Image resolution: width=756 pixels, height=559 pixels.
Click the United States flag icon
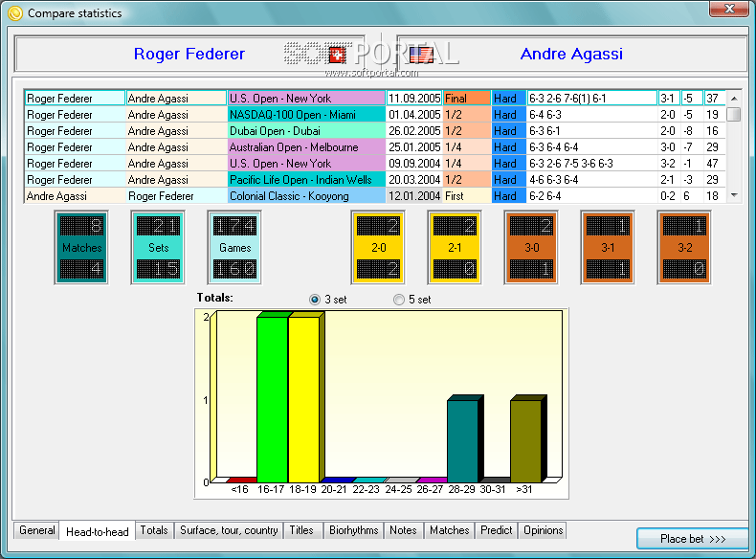pyautogui.click(x=421, y=55)
